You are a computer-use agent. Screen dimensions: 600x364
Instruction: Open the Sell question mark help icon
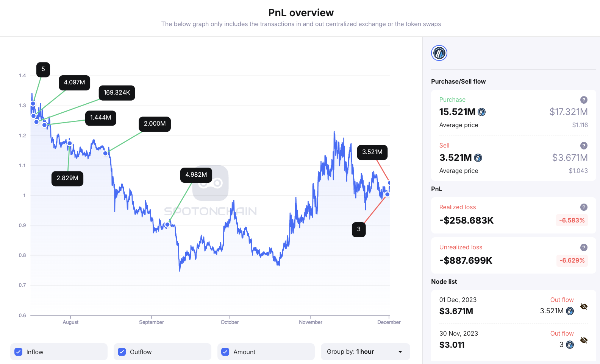click(584, 146)
